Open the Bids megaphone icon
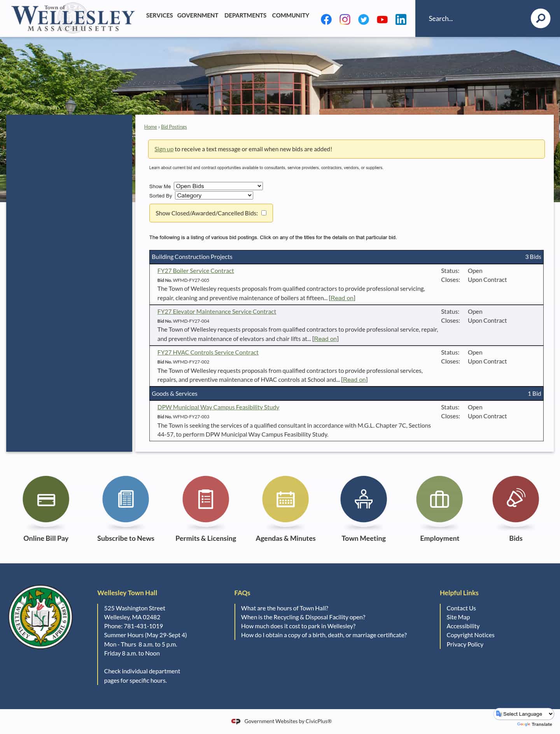This screenshot has width=560, height=734. 516,499
